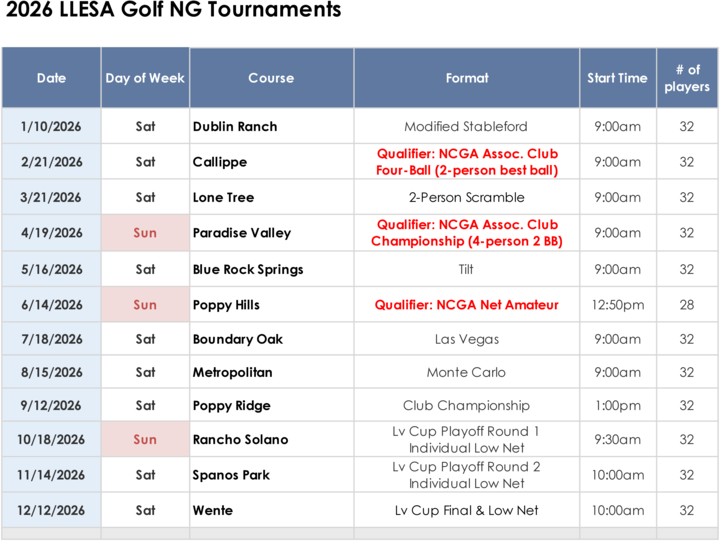Click the Date column header

(51, 78)
